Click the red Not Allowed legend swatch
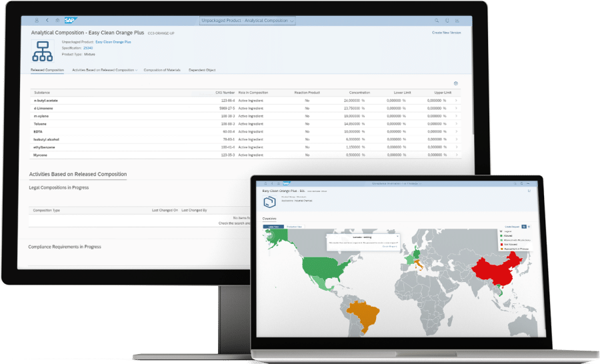 click(501, 244)
